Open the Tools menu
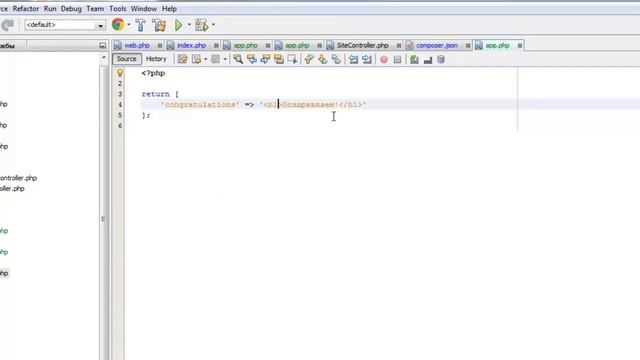Viewport: 640px width, 360px height. (x=118, y=9)
